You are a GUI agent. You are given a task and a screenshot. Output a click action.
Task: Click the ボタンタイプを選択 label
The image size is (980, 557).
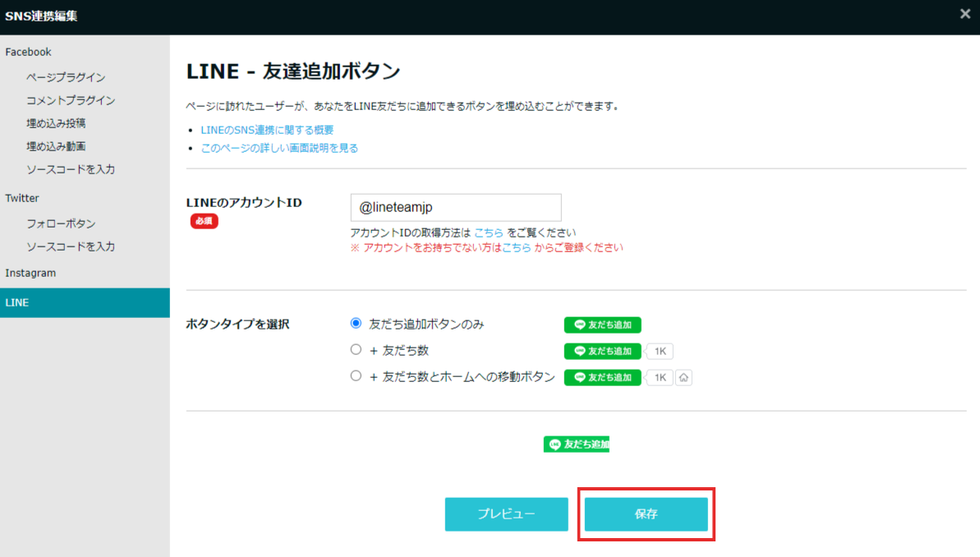coord(237,325)
